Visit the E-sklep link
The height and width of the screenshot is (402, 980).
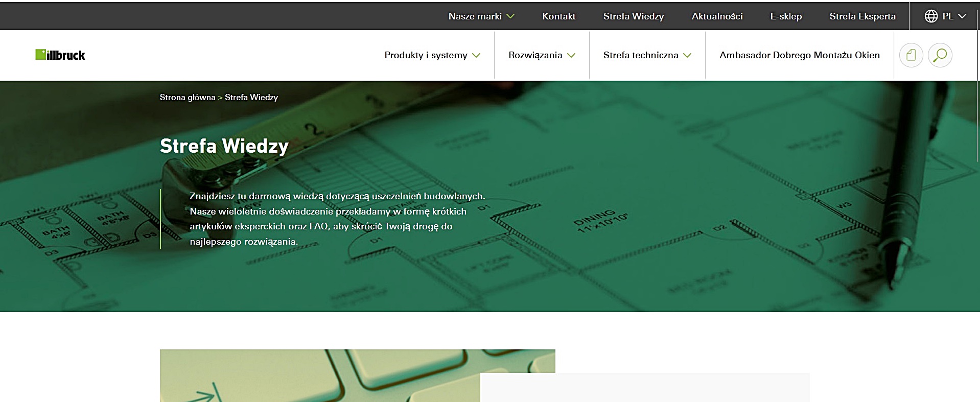pos(786,16)
